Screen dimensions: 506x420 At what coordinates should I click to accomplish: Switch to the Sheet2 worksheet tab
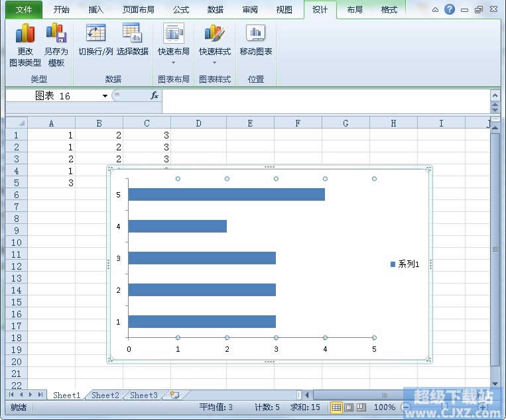click(x=105, y=395)
